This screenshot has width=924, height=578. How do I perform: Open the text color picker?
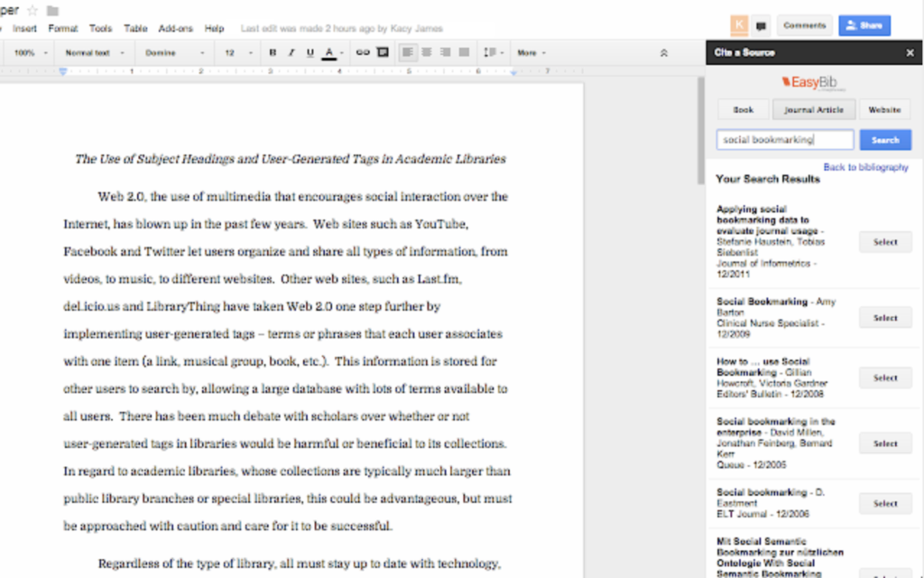(330, 52)
